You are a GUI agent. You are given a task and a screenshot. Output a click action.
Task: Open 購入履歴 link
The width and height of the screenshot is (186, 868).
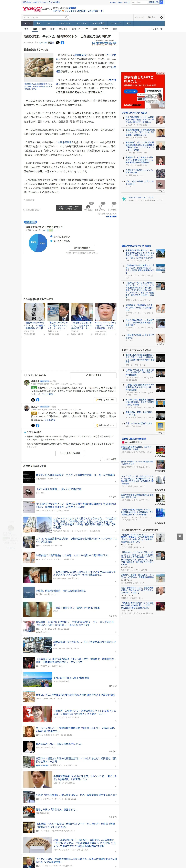point(152,18)
